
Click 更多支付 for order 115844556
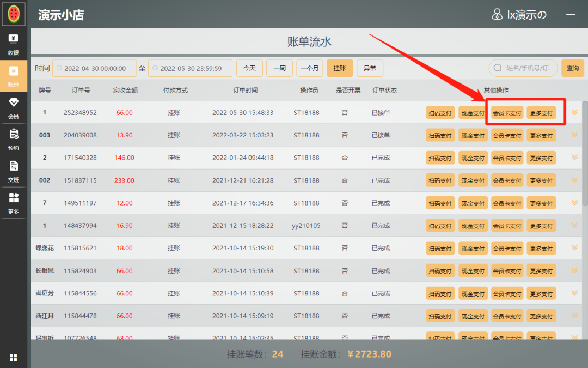click(541, 294)
